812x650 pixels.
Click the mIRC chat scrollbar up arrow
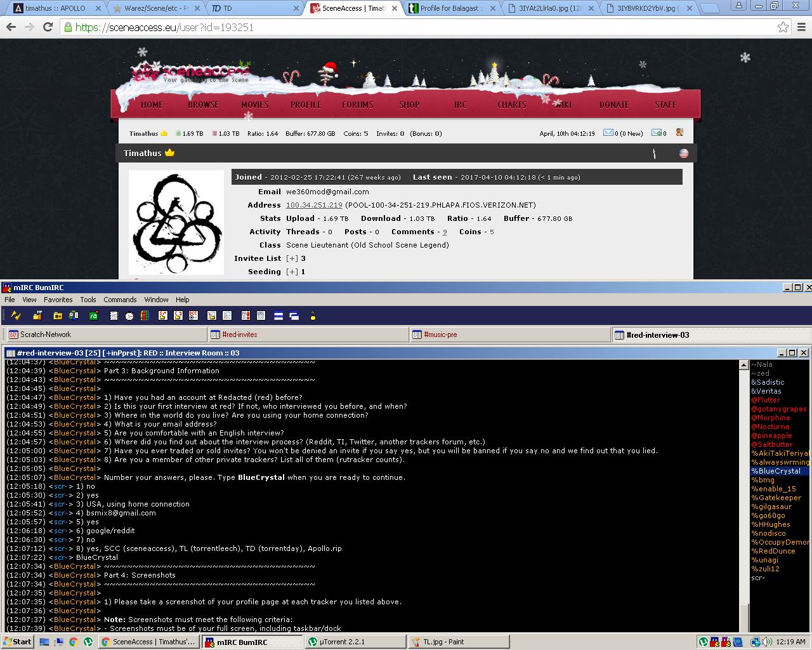pos(744,365)
